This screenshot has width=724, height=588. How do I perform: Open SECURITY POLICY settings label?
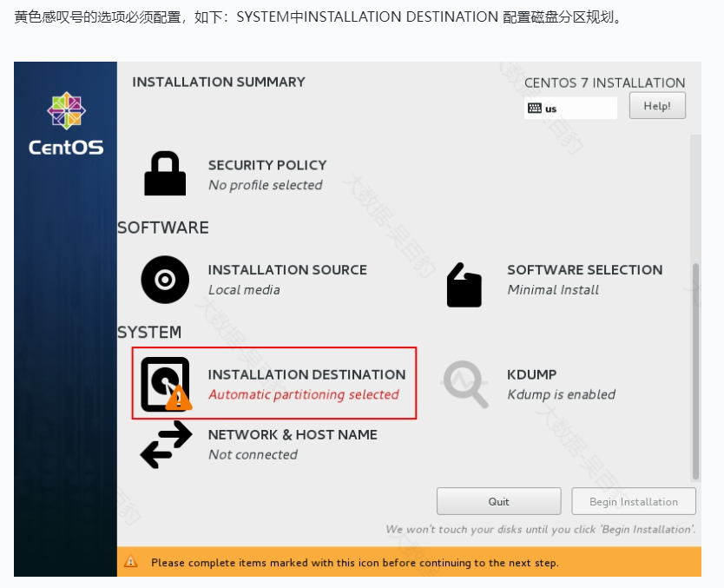click(x=267, y=165)
